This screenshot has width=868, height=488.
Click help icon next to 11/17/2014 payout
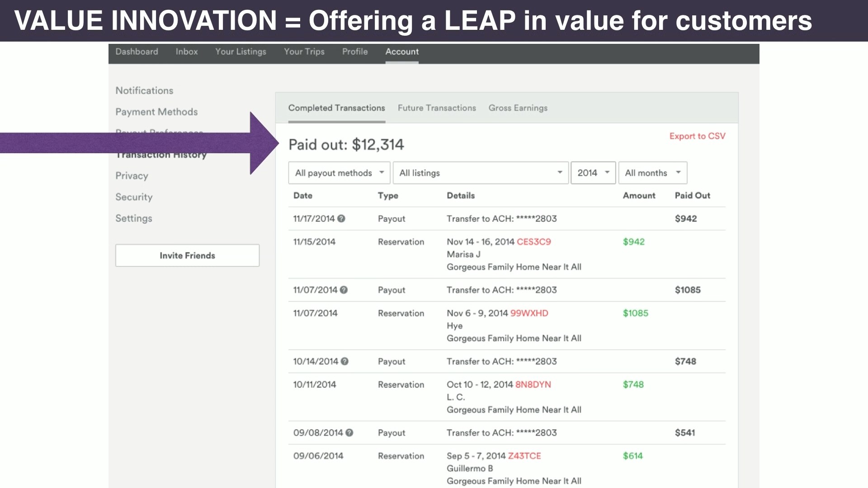tap(341, 219)
